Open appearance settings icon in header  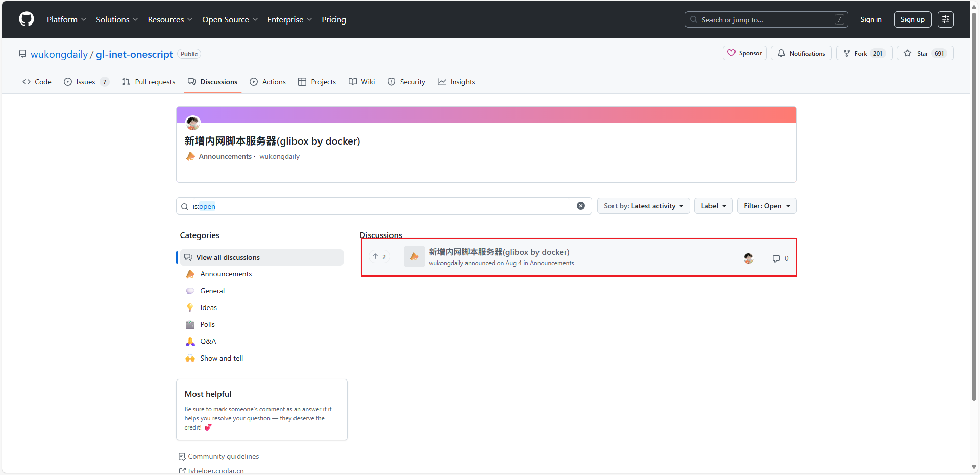click(945, 19)
